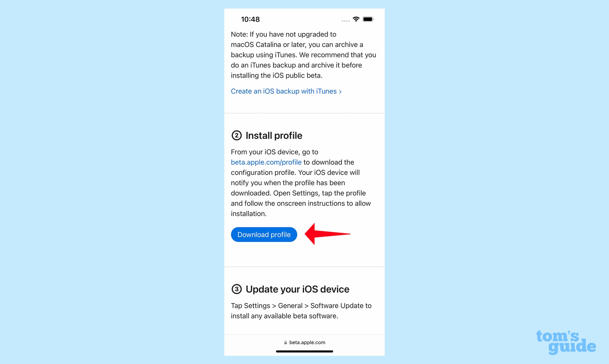
Task: Tap the beta.apple.com/profile link
Action: [x=266, y=162]
